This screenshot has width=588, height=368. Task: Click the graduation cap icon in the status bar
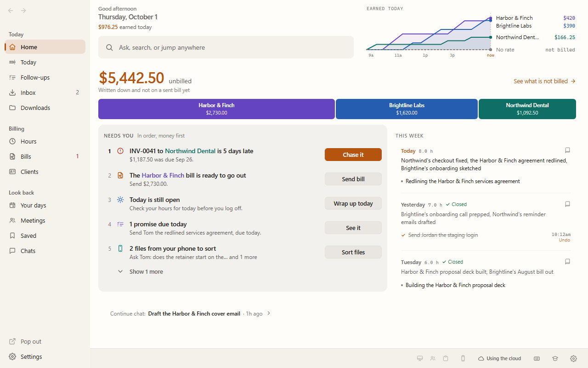[x=555, y=358]
